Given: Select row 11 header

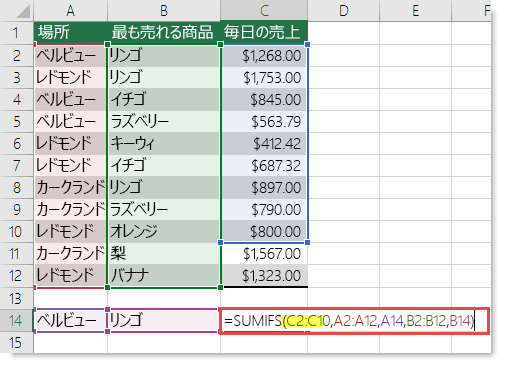Looking at the screenshot, I should click(17, 253).
